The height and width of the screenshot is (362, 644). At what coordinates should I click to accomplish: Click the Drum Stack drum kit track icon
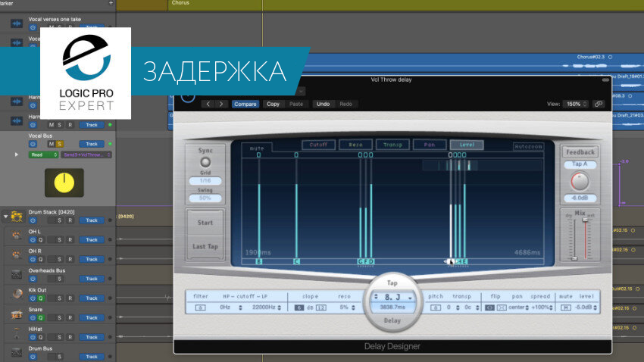pyautogui.click(x=17, y=217)
